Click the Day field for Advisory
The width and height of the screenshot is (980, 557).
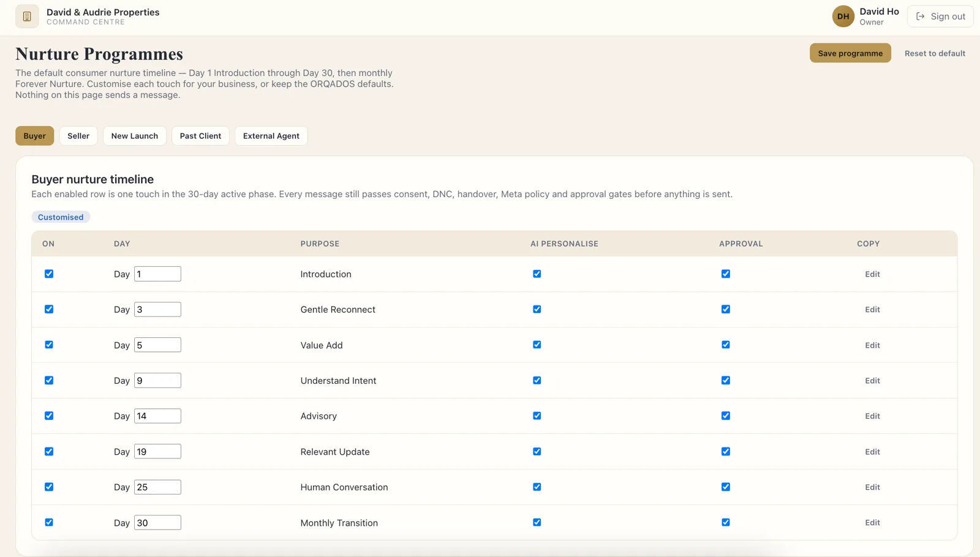point(157,416)
